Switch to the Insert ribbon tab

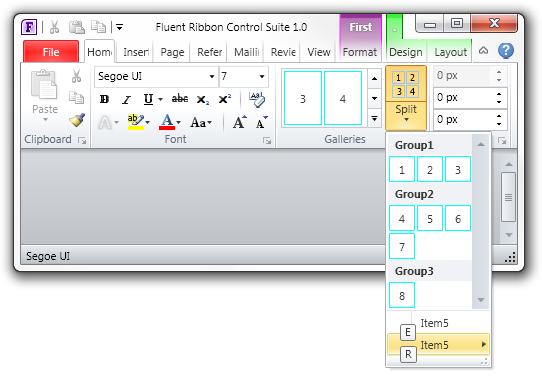[x=136, y=52]
